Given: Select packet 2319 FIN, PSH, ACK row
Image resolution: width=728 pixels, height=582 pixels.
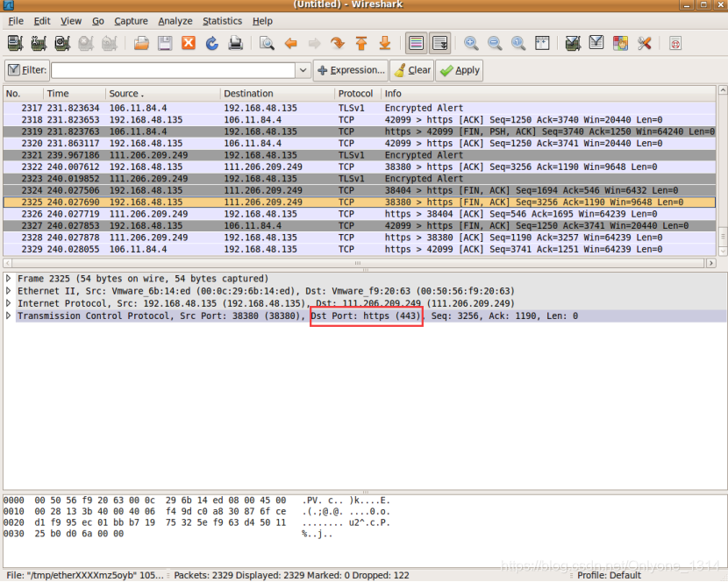Looking at the screenshot, I should 360,131.
